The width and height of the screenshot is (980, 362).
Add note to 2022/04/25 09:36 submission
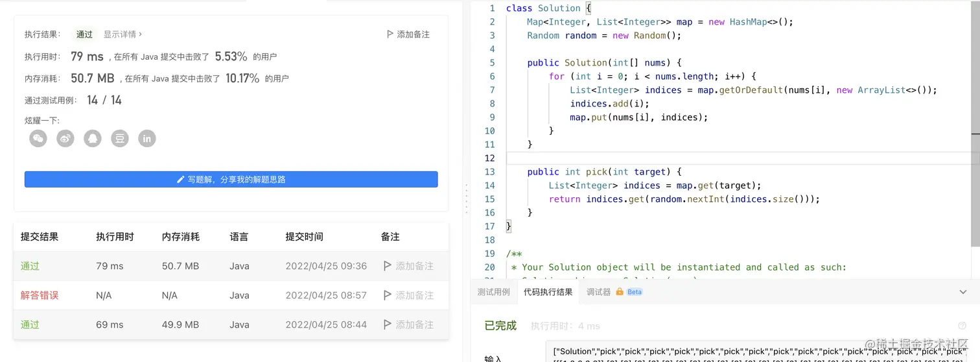(408, 266)
